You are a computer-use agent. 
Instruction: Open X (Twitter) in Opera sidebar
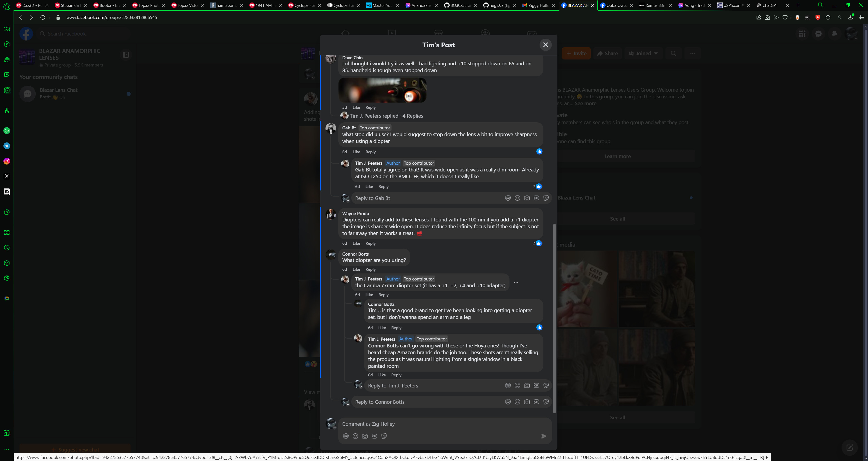point(7,176)
